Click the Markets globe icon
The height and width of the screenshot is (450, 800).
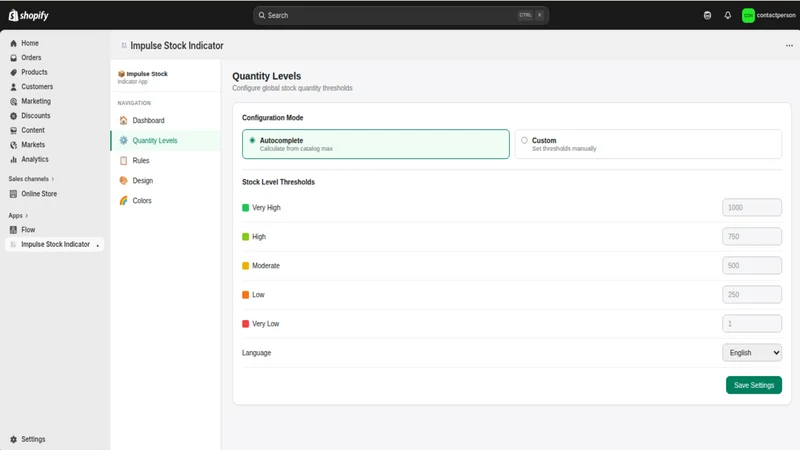[x=13, y=145]
